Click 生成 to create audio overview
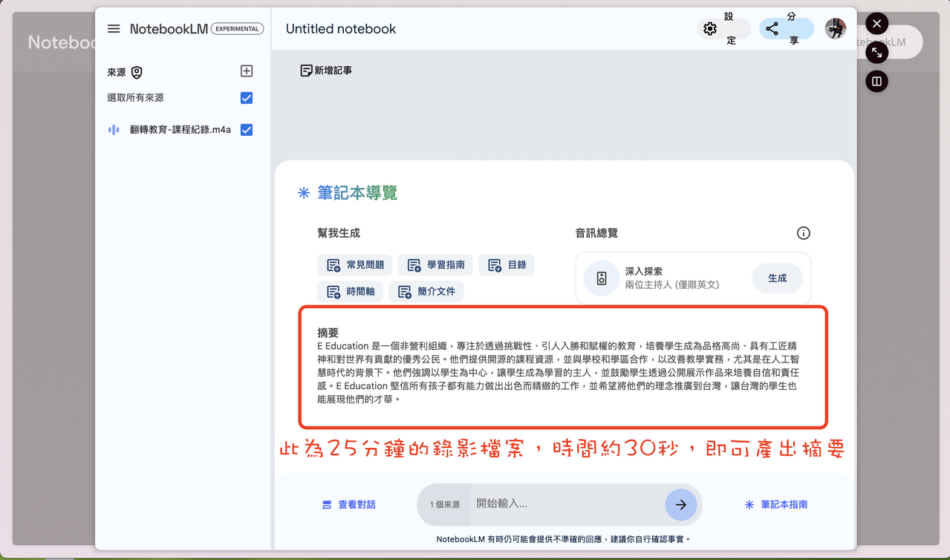This screenshot has height=560, width=950. 777,279
